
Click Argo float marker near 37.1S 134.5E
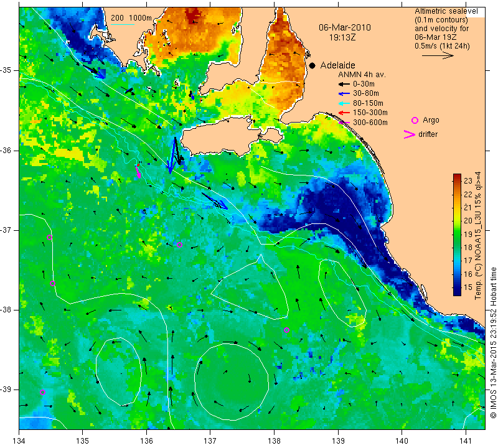[49, 238]
